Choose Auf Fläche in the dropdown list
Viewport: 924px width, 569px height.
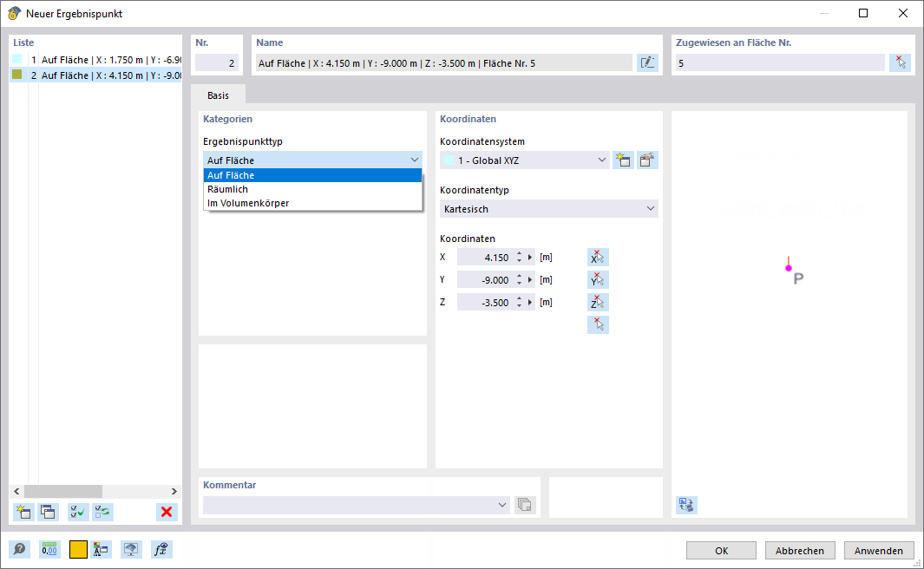coord(312,175)
